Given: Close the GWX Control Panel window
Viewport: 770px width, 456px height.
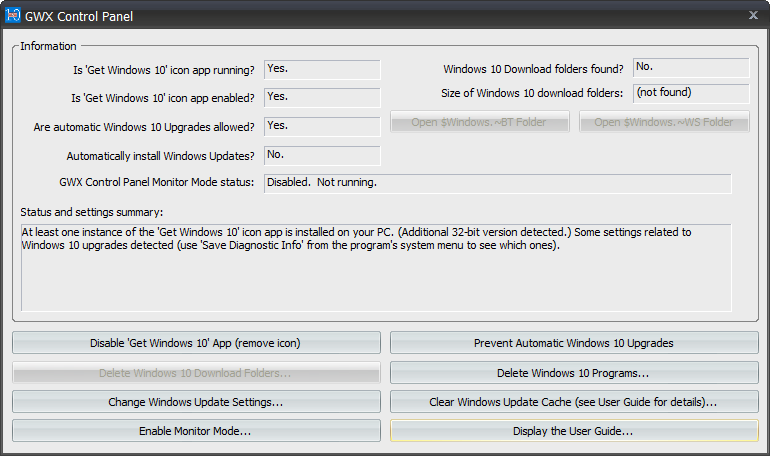Looking at the screenshot, I should coord(753,15).
